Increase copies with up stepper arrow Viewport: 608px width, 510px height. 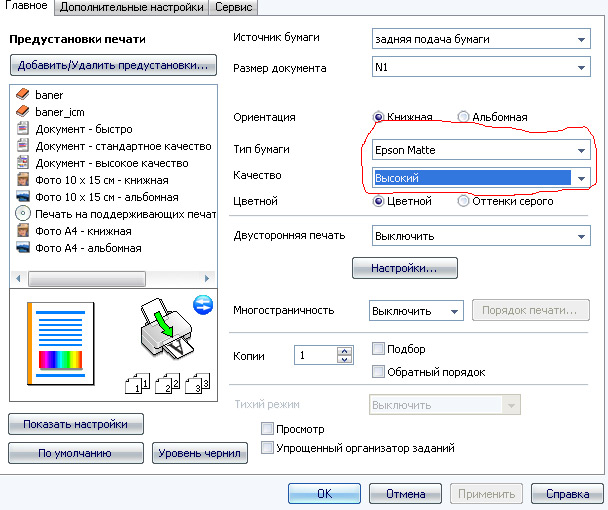click(x=344, y=351)
